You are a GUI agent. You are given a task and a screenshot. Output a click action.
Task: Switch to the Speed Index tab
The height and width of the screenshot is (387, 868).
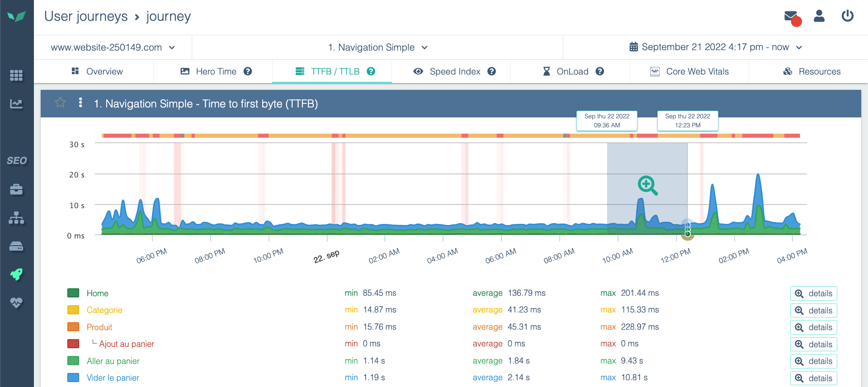point(454,71)
